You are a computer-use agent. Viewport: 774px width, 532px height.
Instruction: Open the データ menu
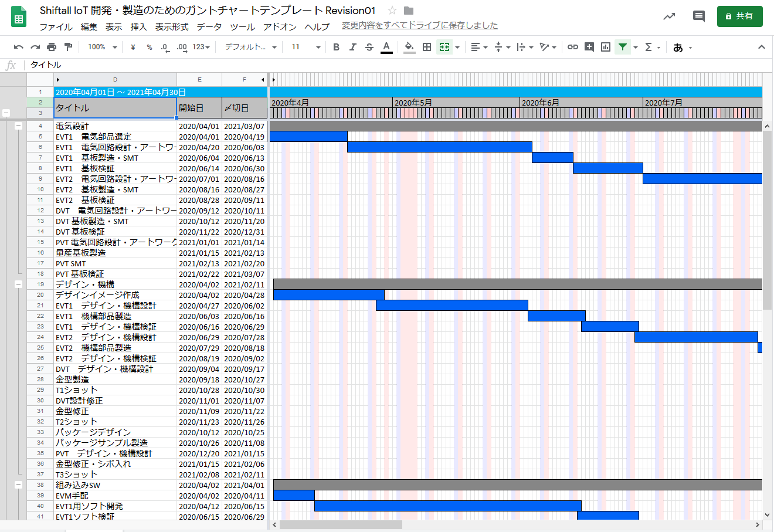(209, 26)
